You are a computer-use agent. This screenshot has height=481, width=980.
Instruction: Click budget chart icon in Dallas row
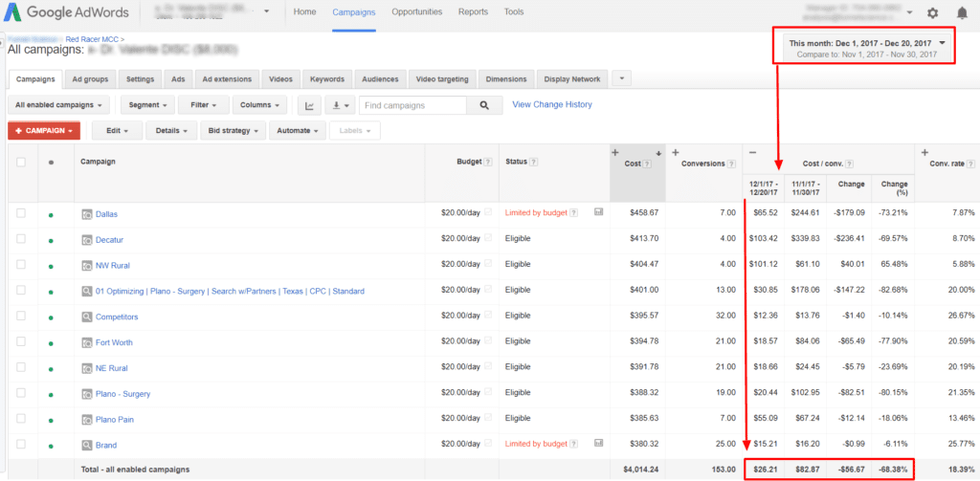tap(598, 212)
